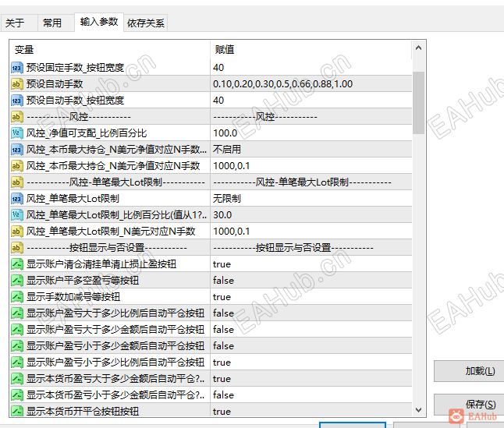The width and height of the screenshot is (504, 428).
Task: Open the 依存关系 tab
Action: (x=146, y=23)
